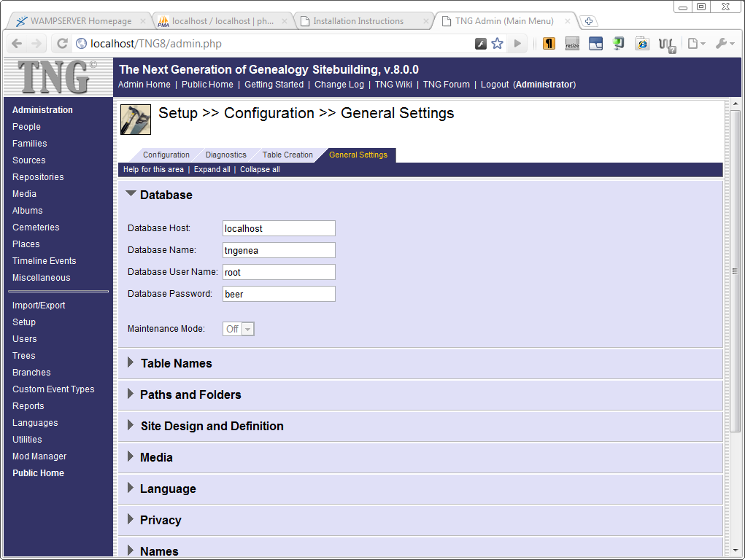Click the blue window extension icon

[x=595, y=44]
